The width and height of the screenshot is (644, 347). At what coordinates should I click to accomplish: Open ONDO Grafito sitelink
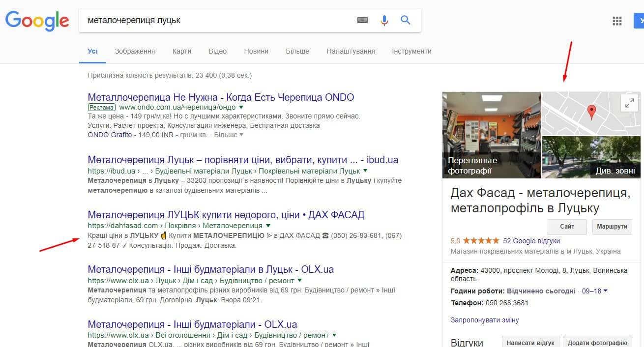pyautogui.click(x=110, y=135)
